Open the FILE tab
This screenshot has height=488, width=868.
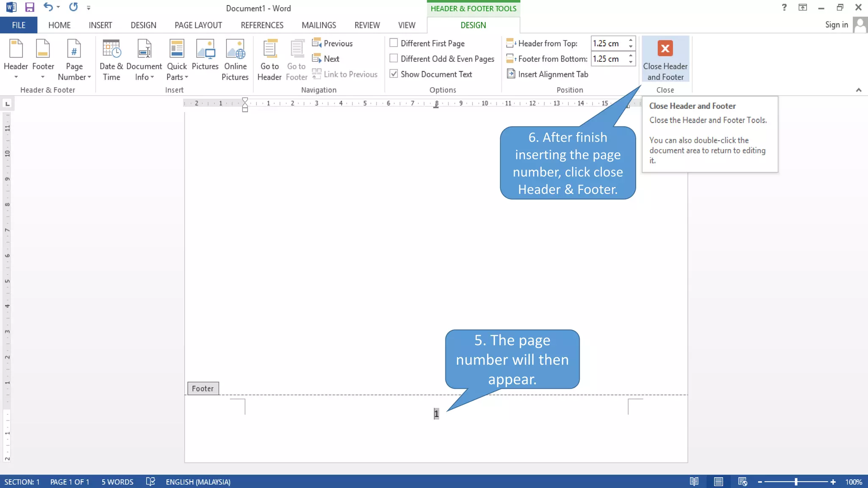[19, 25]
